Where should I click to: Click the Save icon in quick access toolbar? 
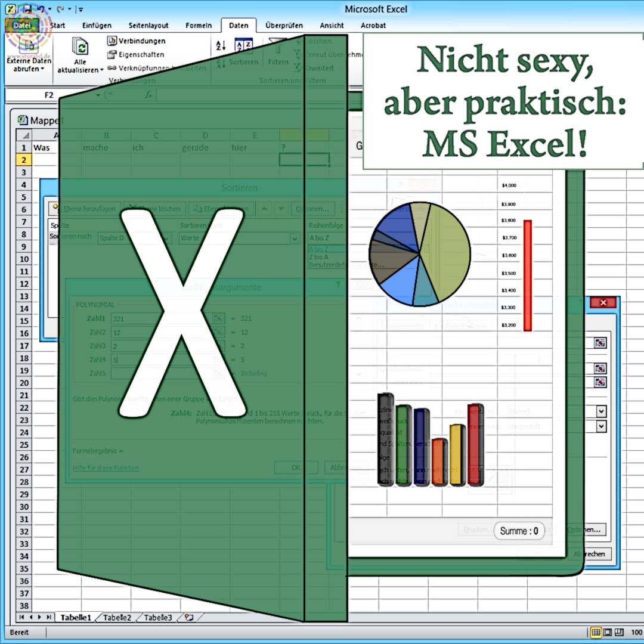pyautogui.click(x=27, y=9)
